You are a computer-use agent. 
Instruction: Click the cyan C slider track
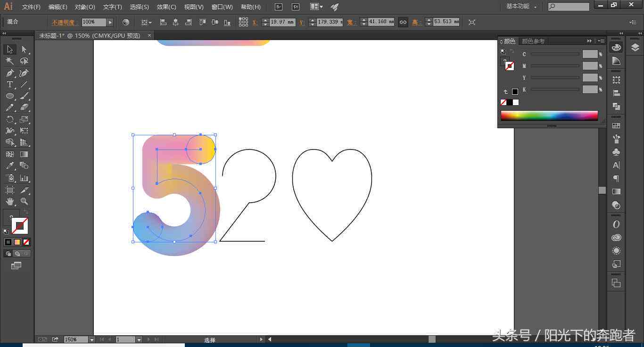tap(555, 54)
